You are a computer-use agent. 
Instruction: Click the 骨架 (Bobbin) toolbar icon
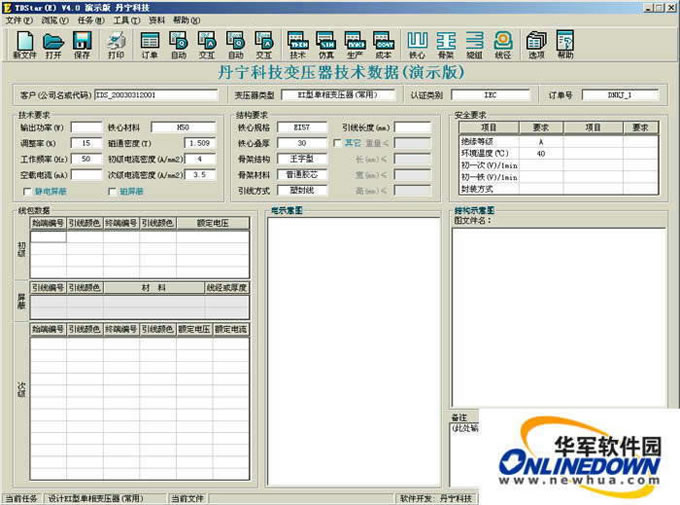[446, 44]
